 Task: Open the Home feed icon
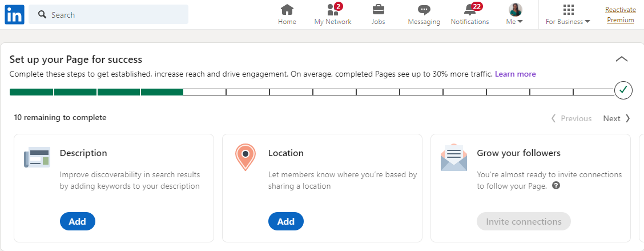pyautogui.click(x=287, y=10)
